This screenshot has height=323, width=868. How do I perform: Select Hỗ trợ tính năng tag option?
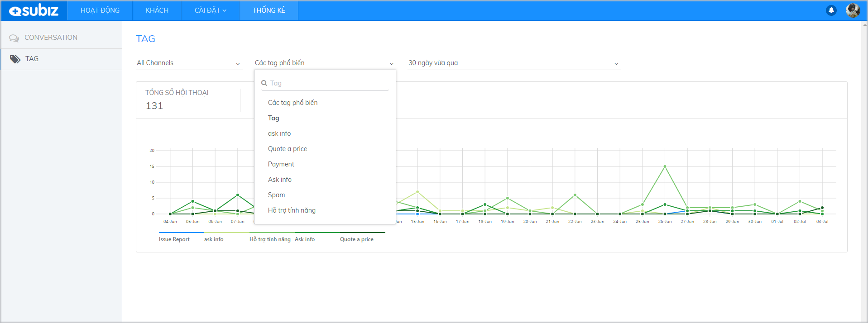pyautogui.click(x=292, y=210)
